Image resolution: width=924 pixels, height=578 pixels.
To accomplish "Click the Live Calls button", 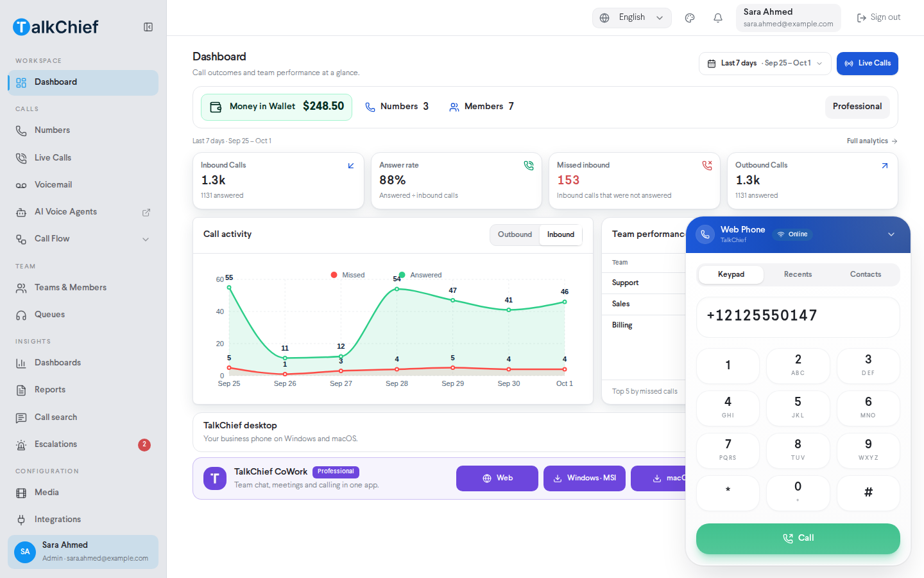I will [868, 64].
